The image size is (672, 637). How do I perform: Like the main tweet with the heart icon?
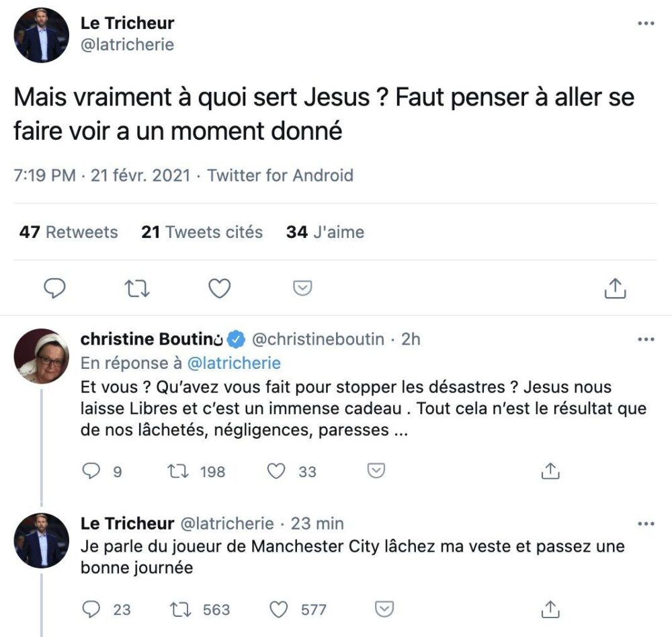(220, 288)
